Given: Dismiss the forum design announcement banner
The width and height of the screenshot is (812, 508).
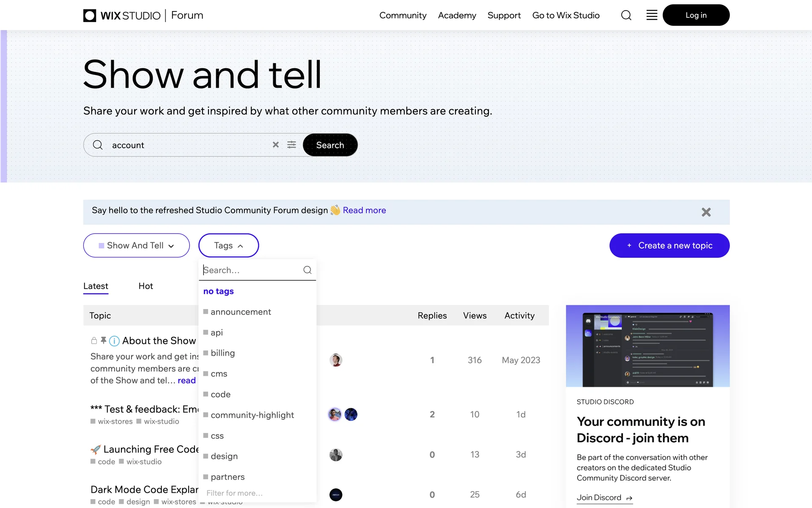Looking at the screenshot, I should pos(706,212).
